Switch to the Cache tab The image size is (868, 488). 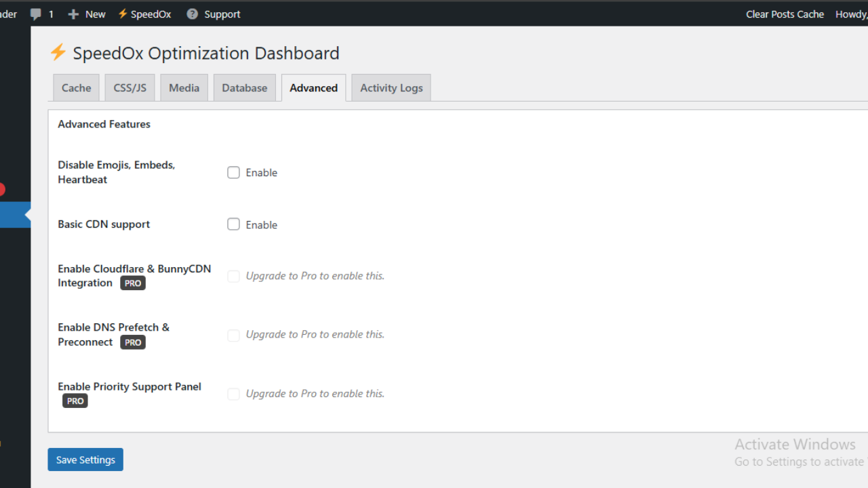pyautogui.click(x=76, y=87)
